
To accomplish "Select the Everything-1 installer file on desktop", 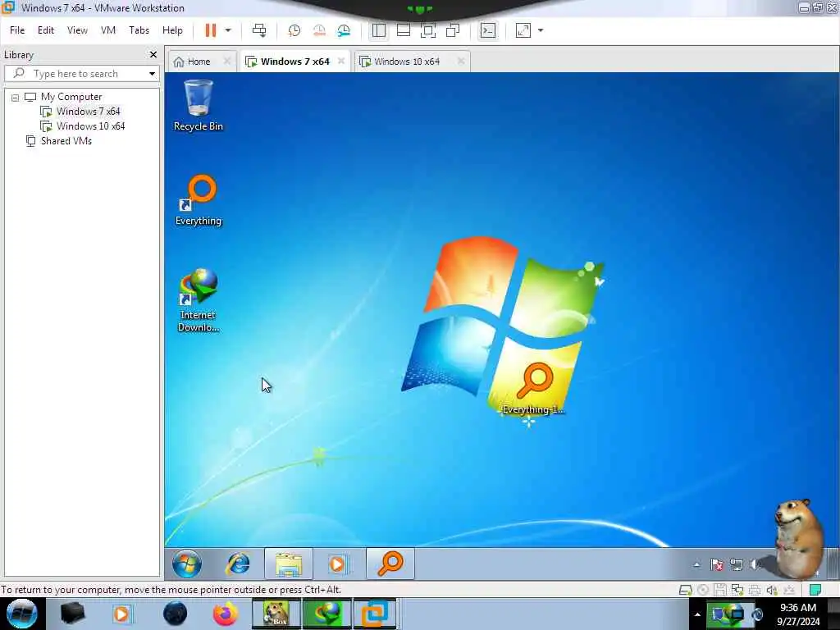I will point(533,388).
